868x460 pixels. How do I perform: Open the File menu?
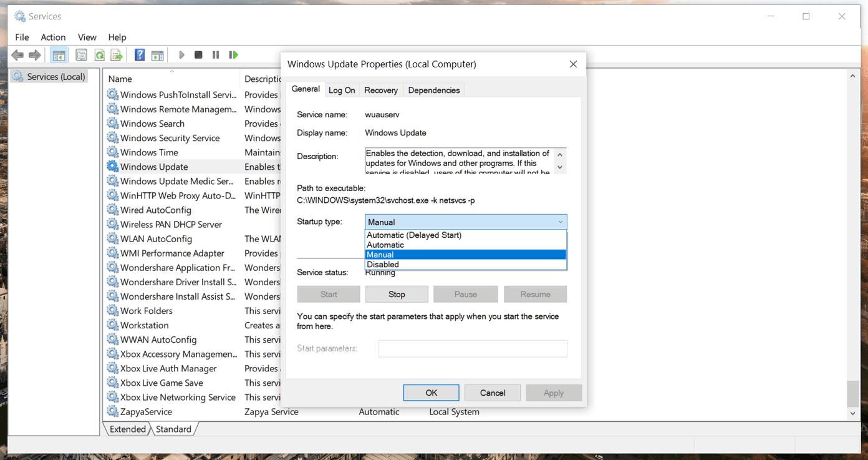coord(22,37)
